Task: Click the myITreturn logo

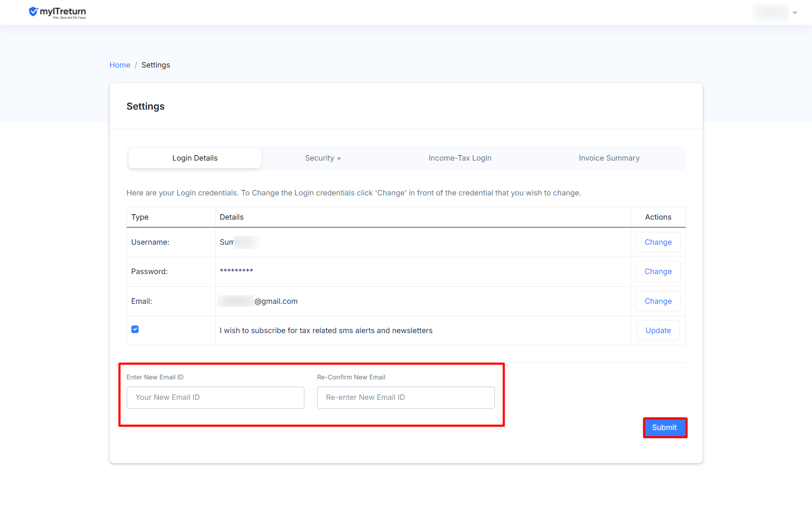Action: [57, 12]
